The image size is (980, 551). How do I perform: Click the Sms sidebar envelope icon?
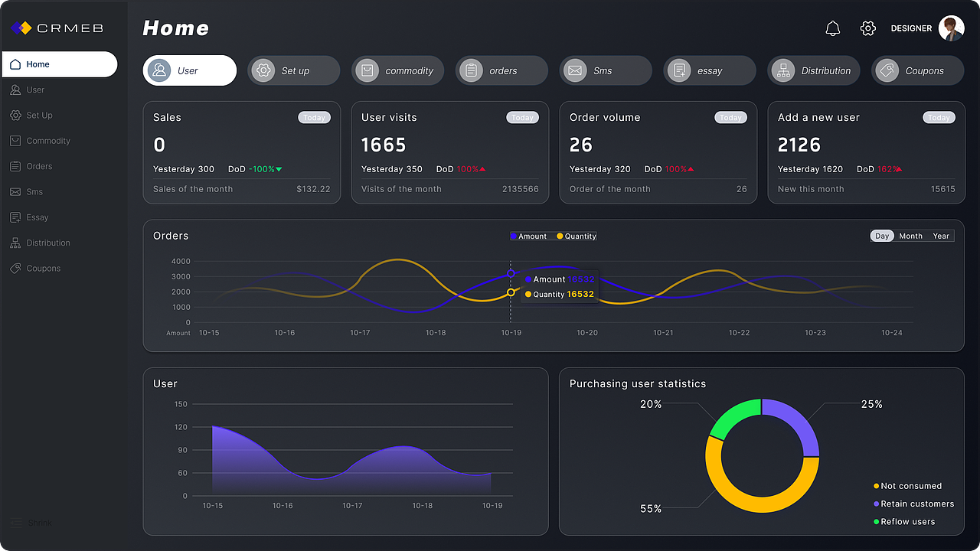[15, 192]
